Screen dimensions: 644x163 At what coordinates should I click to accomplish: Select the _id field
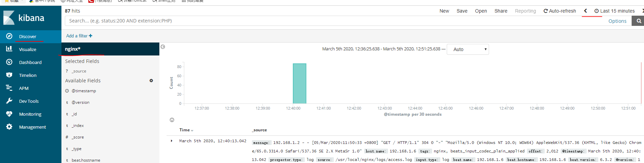74,114
